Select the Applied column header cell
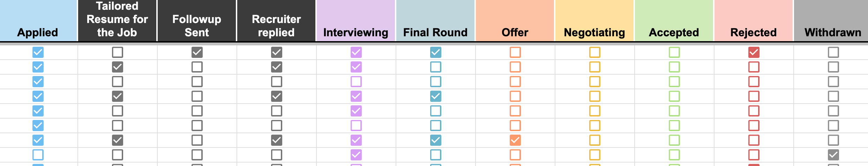Screen dimensions: 868x166 [x=38, y=21]
